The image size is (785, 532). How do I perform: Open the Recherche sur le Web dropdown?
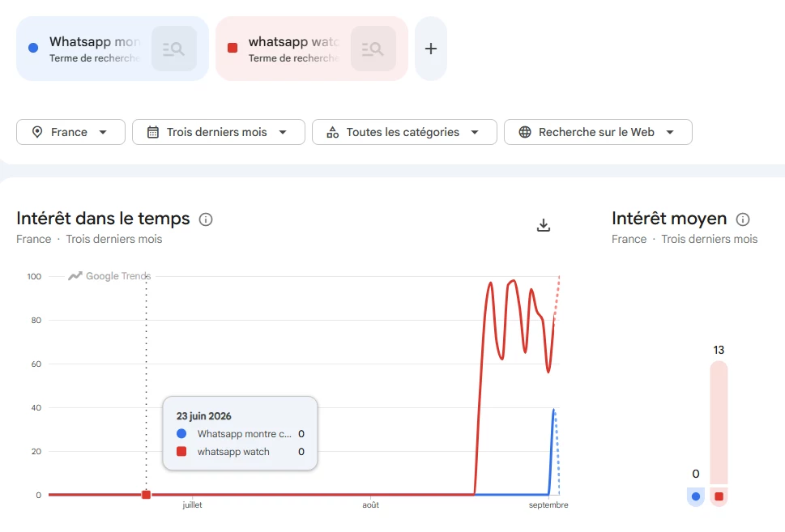click(x=598, y=132)
